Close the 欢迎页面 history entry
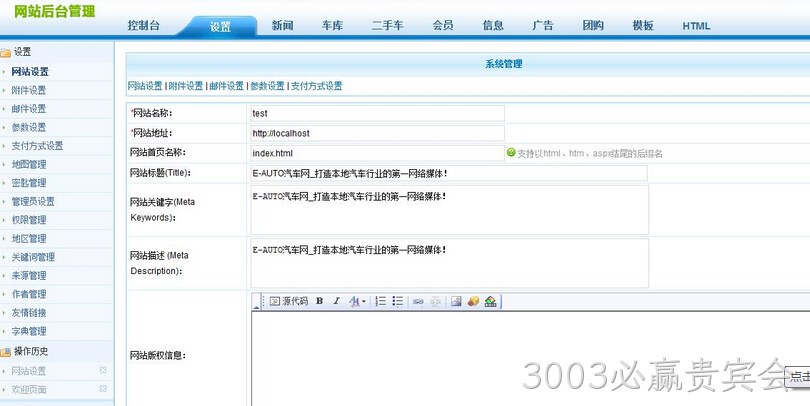This screenshot has height=406, width=810. [x=103, y=388]
